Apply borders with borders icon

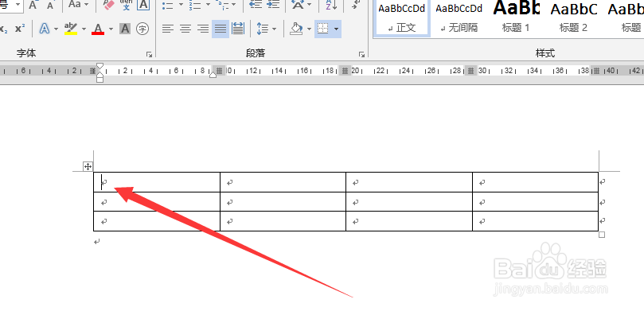[323, 29]
